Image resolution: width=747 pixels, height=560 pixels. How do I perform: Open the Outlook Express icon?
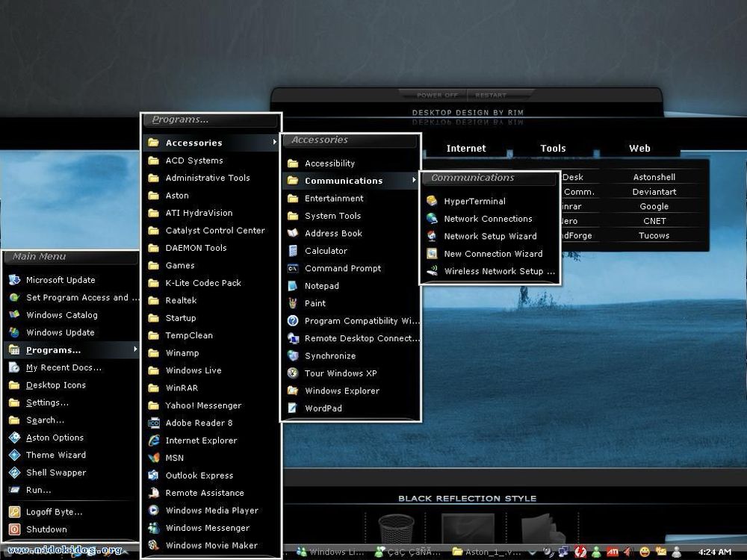153,475
